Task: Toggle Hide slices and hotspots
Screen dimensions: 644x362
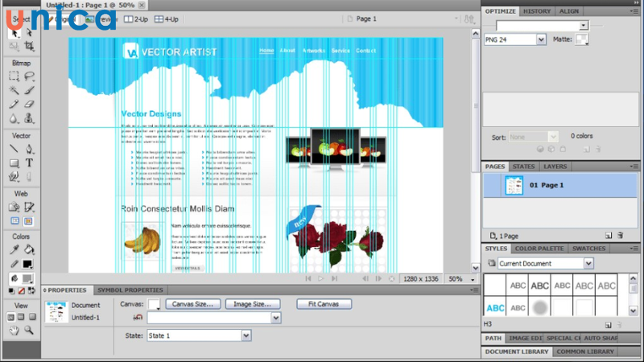Action: pyautogui.click(x=14, y=220)
